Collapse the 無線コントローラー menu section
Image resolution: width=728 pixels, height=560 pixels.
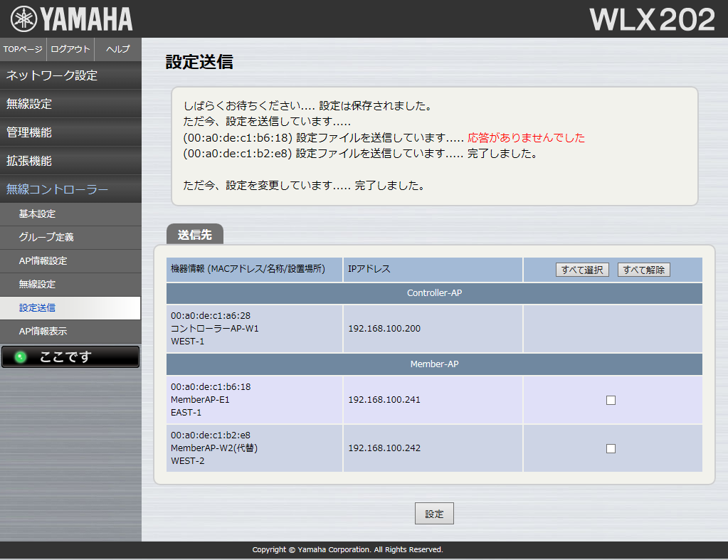70,189
